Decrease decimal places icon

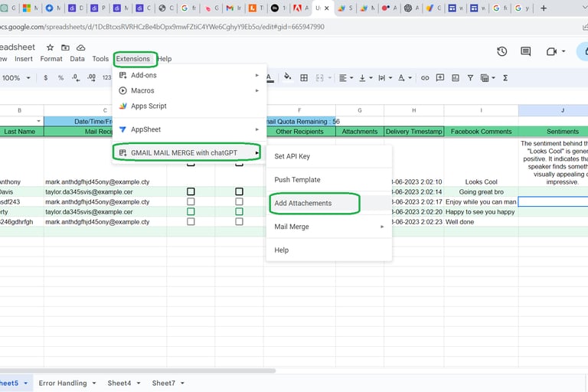coord(76,78)
